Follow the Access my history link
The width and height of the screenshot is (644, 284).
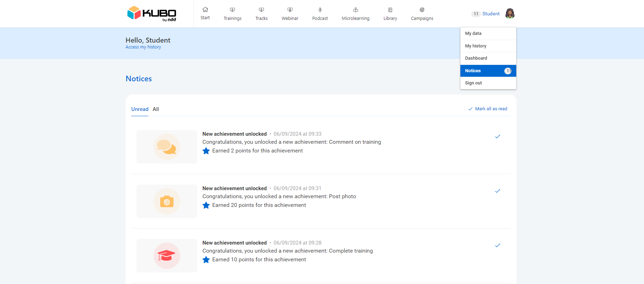(143, 47)
